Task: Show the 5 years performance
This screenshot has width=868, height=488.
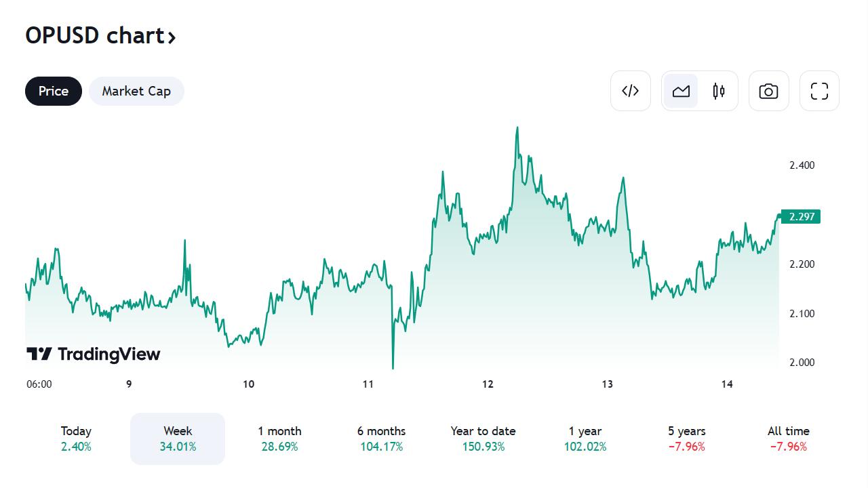Action: coord(686,439)
